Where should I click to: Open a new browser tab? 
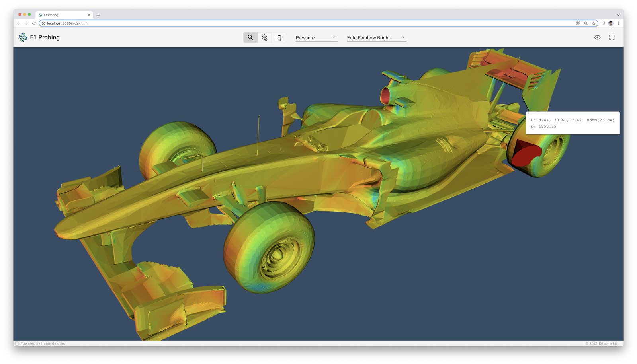(x=98, y=15)
